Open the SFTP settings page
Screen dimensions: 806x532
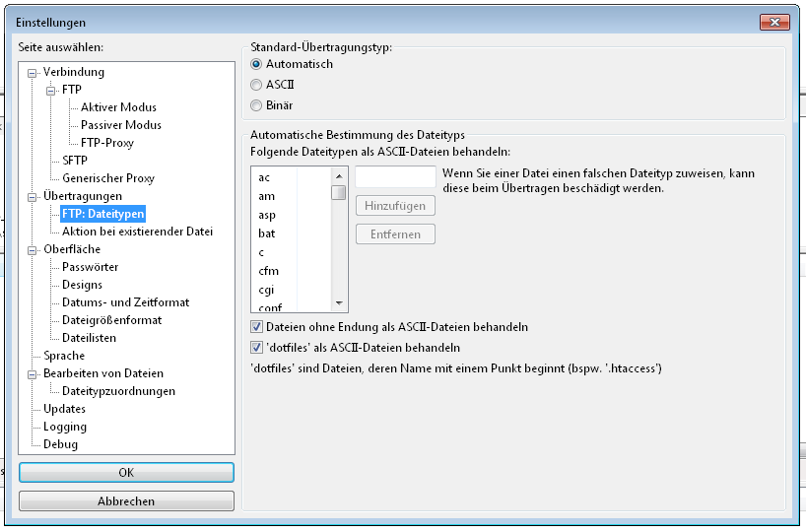75,161
